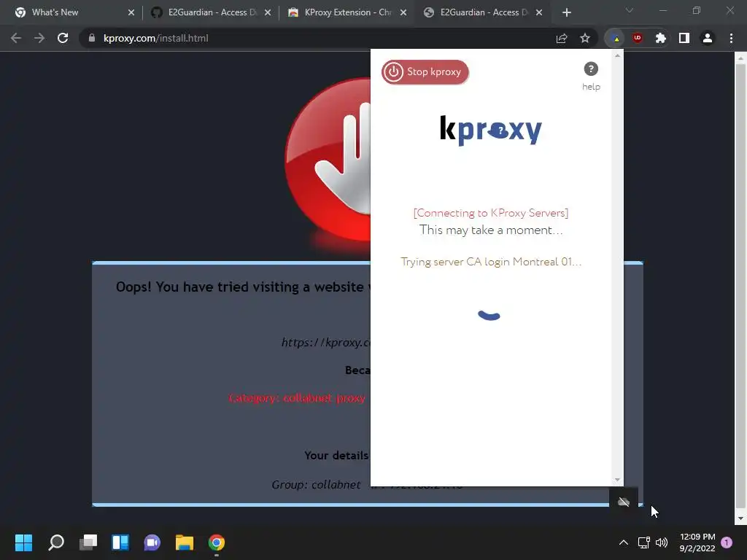The width and height of the screenshot is (747, 560).
Task: Go forward to the next page
Action: click(39, 38)
